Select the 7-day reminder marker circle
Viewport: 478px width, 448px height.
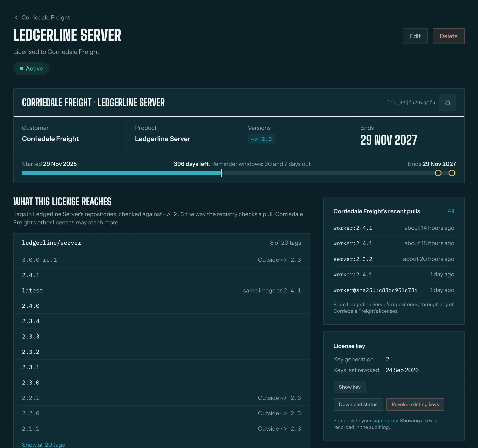pos(452,173)
